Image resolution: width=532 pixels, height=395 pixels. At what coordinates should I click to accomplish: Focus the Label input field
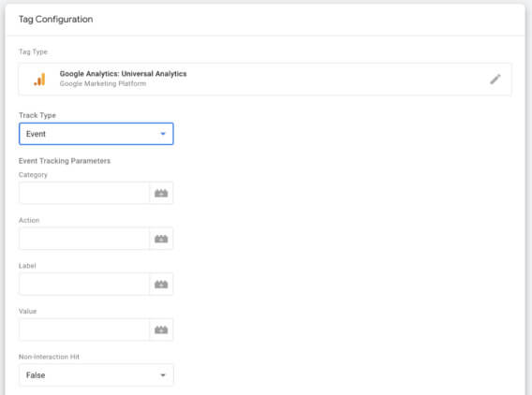pyautogui.click(x=84, y=285)
